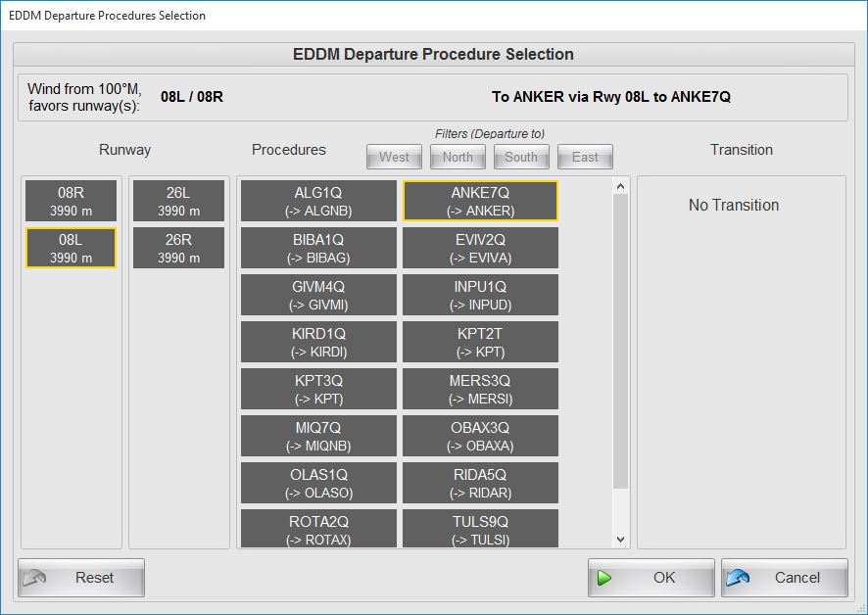Pick MIQ7Q procedure to MIQNB

[318, 436]
